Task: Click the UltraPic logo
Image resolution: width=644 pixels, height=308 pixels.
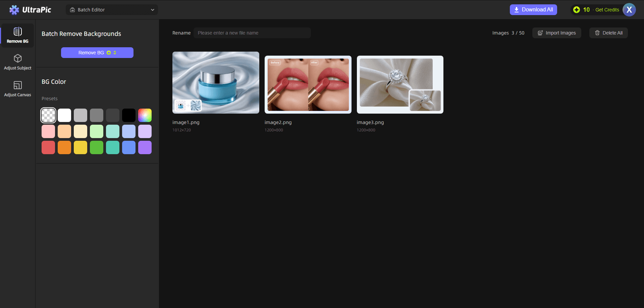Action: point(30,10)
